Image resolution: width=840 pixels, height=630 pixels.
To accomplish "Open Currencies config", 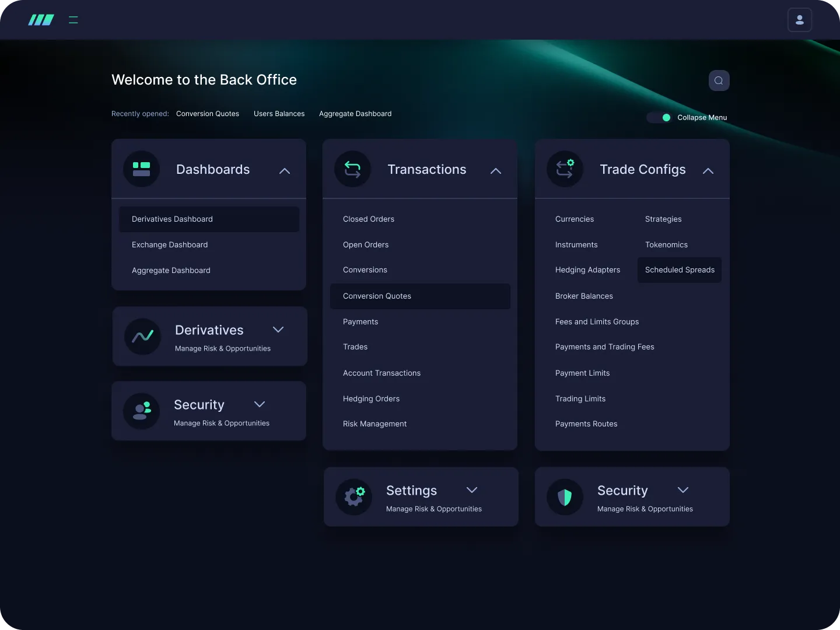I will tap(575, 219).
